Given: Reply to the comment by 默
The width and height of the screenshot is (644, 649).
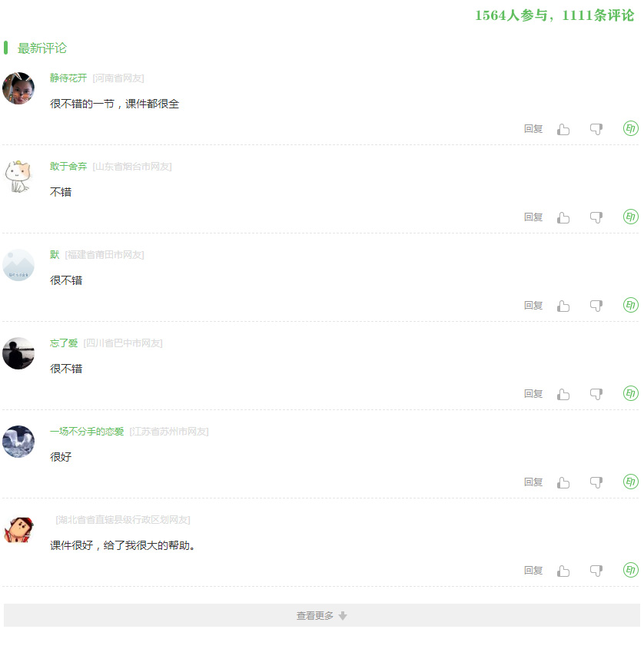Looking at the screenshot, I should click(x=533, y=306).
